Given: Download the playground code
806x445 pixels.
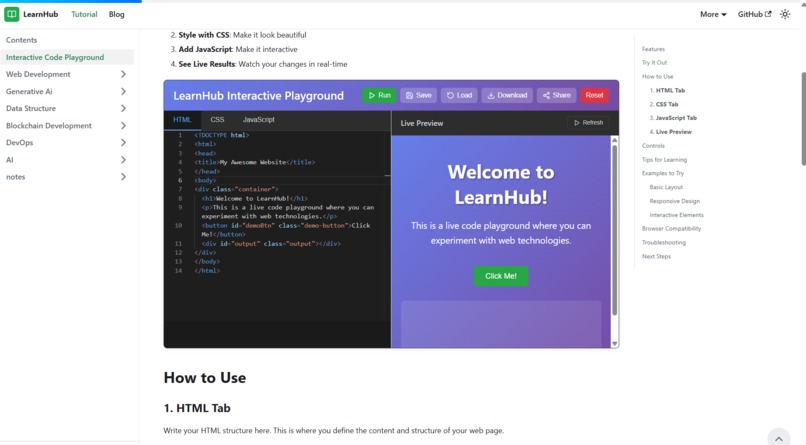Looking at the screenshot, I should point(507,95).
